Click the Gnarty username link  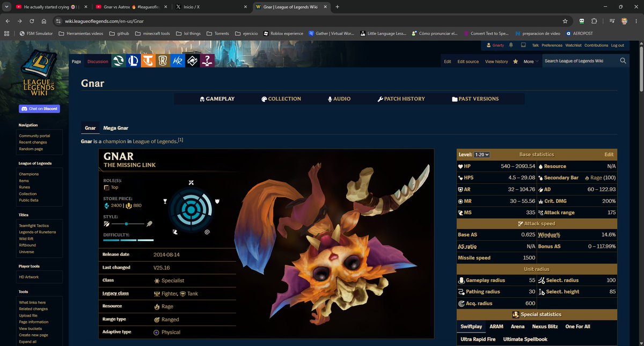(498, 46)
